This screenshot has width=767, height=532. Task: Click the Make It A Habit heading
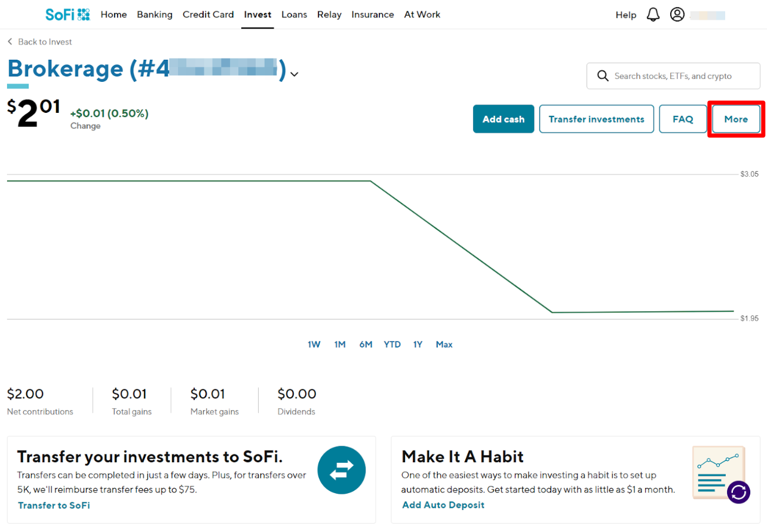tap(462, 457)
